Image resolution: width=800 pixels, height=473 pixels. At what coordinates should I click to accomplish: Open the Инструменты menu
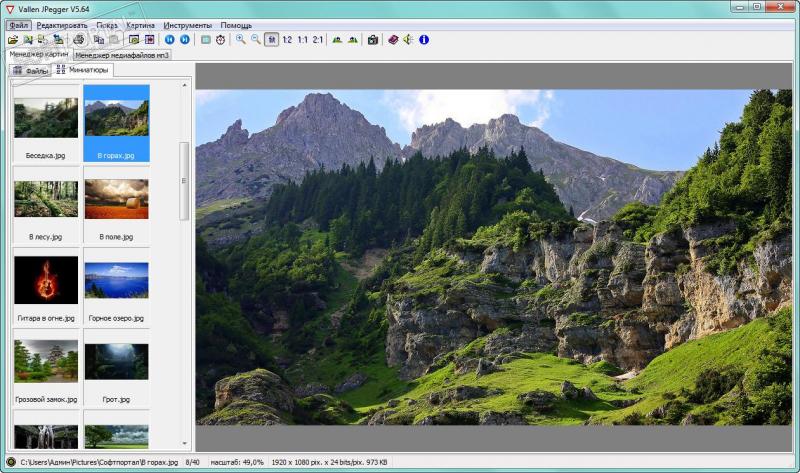[x=187, y=25]
